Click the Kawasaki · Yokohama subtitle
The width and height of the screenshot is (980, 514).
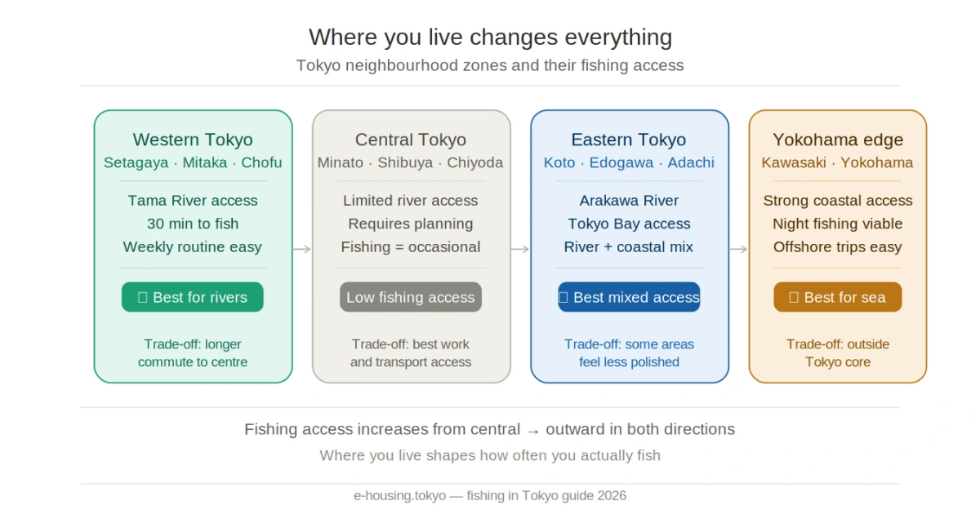pyautogui.click(x=838, y=162)
